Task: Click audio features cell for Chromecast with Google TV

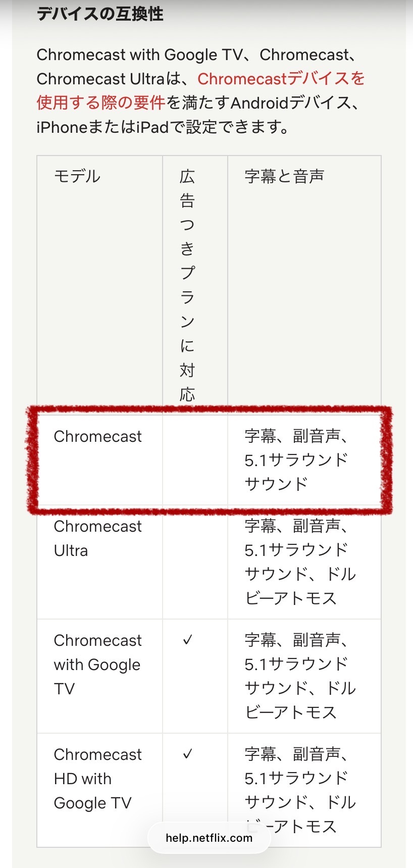Action: (300, 676)
